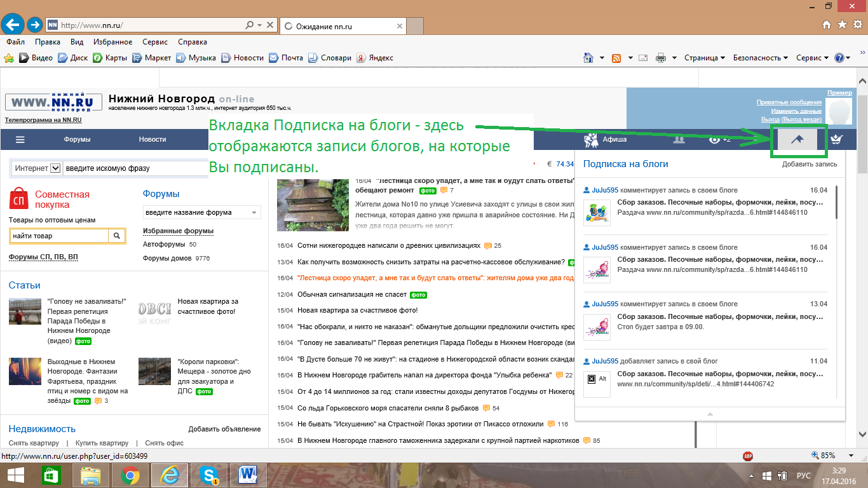Viewport: 868px width, 488px height.
Task: Open the Видео favorites bar link
Action: (36, 58)
